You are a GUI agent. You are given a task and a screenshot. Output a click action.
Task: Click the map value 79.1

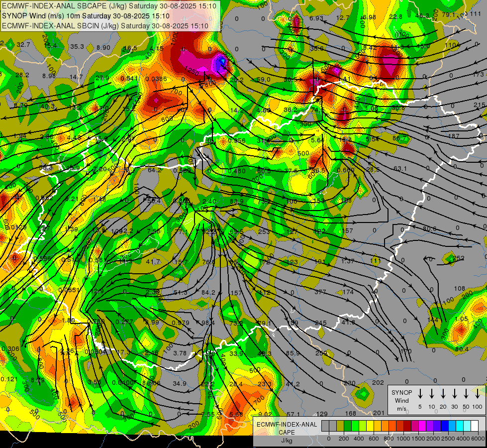(x=449, y=14)
